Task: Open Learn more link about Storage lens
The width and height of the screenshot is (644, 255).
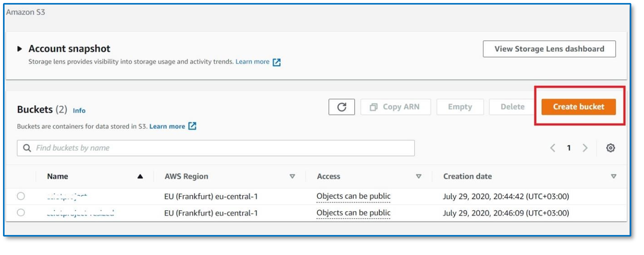Action: tap(253, 62)
